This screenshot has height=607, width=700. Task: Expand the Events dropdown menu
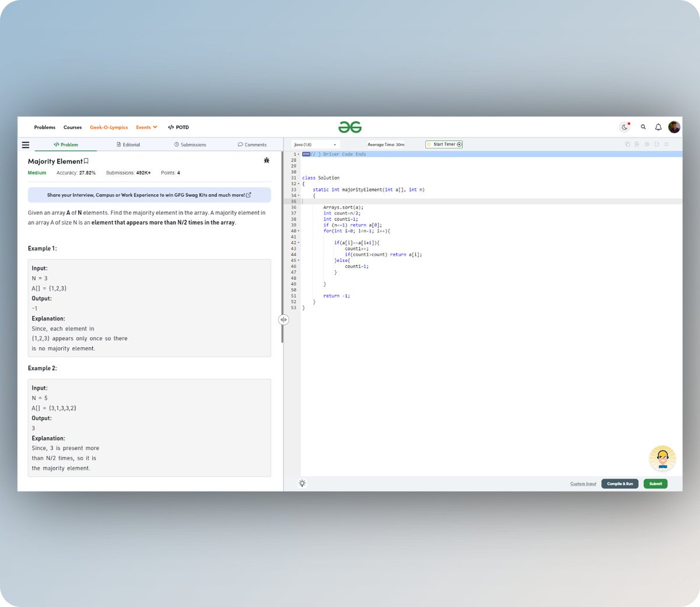[146, 127]
